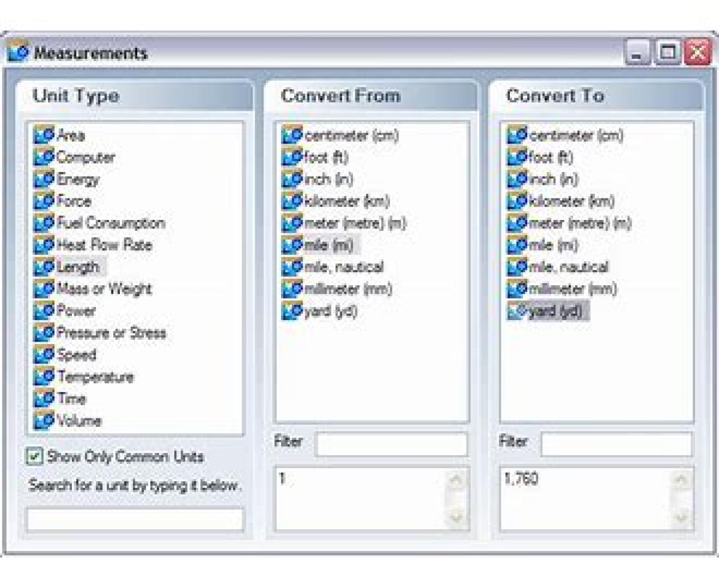Viewport: 719px width, 588px height.
Task: Select Speed in the Unit Type list
Action: click(x=76, y=355)
